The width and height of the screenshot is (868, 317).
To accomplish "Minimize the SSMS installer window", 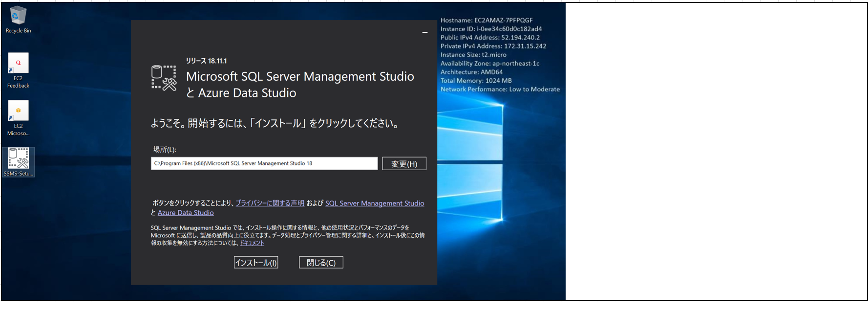I will pos(425,32).
